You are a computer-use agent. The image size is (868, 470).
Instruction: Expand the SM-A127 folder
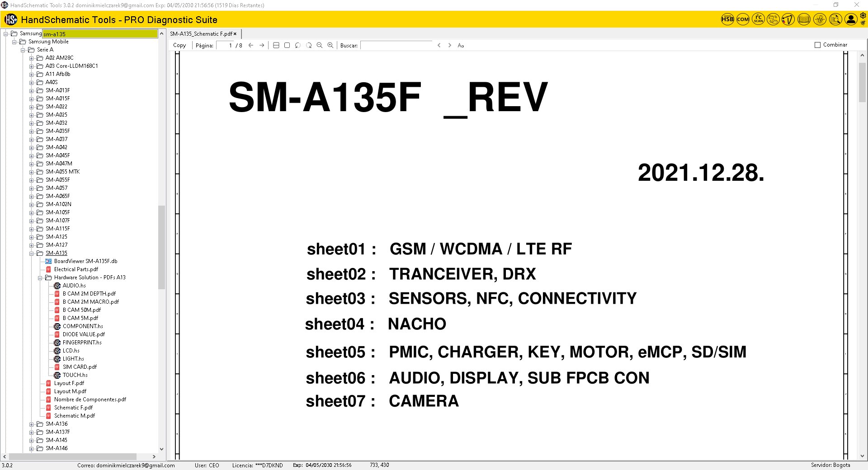click(32, 245)
